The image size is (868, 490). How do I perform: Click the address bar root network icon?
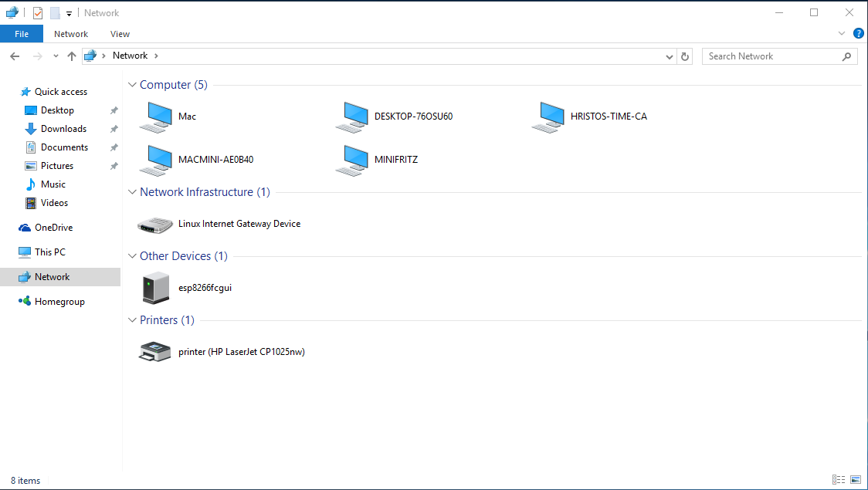[90, 56]
